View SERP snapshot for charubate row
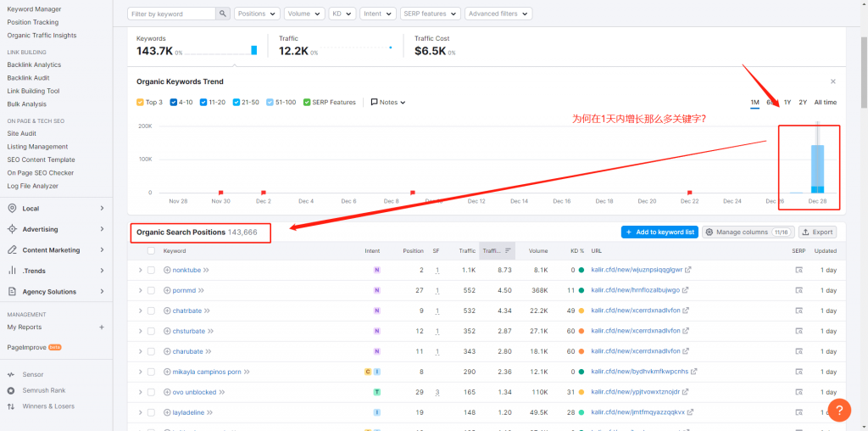Viewport: 868px width, 431px height. 798,351
